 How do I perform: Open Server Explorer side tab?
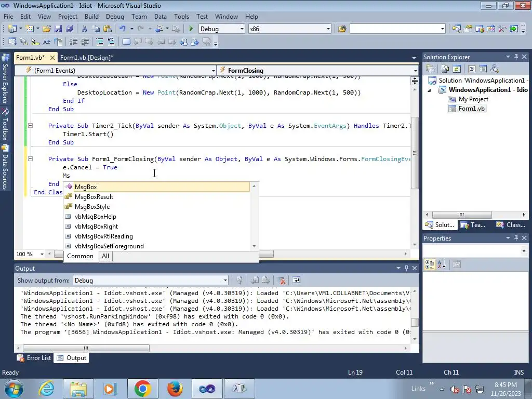(x=5, y=79)
